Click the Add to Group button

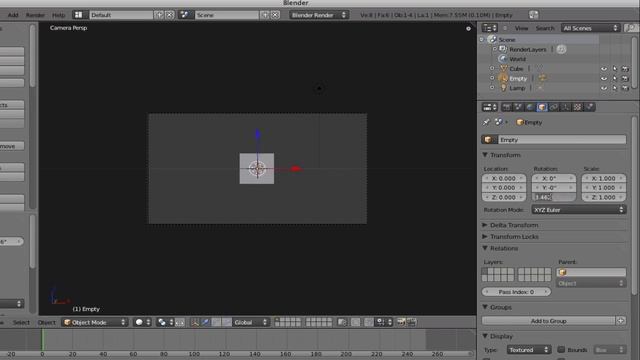tap(548, 321)
